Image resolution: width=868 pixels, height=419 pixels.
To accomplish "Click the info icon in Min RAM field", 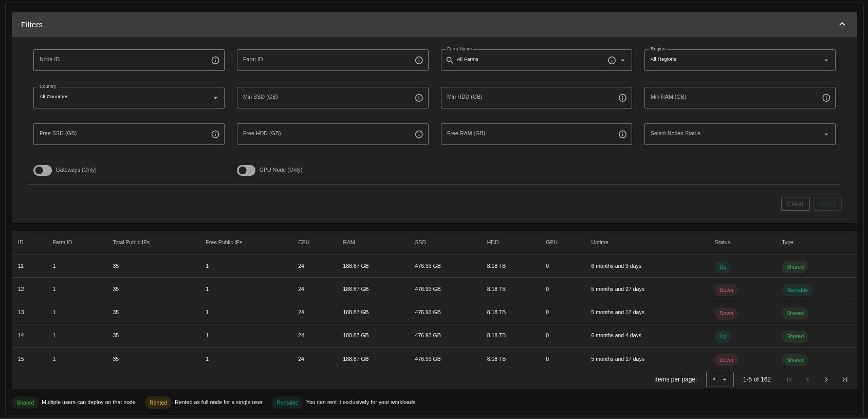I will tap(826, 98).
